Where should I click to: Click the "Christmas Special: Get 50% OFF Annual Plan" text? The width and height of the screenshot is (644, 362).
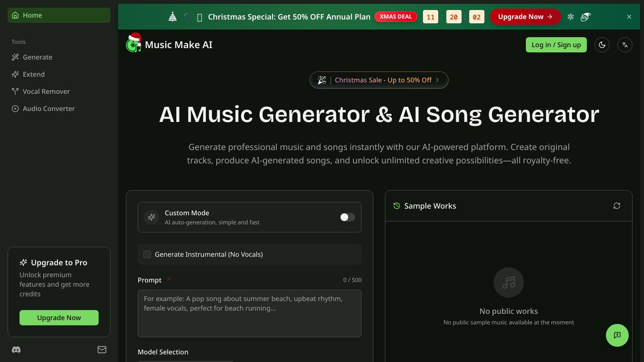pos(289,17)
